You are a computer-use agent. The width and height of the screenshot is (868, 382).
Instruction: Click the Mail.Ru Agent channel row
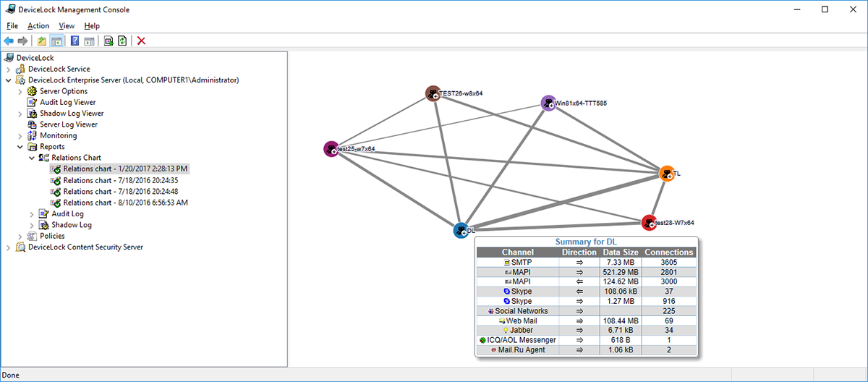586,350
